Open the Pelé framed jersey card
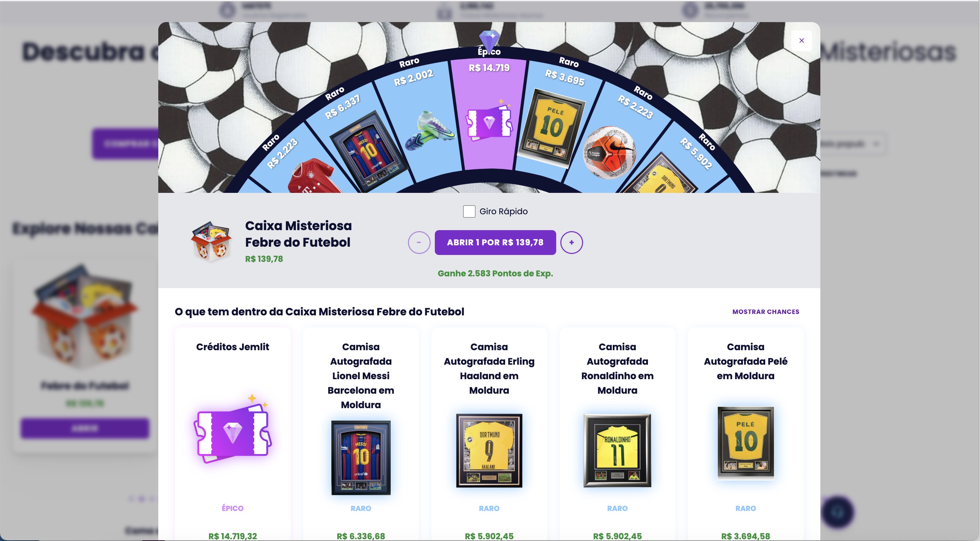The width and height of the screenshot is (980, 541). pos(745,434)
